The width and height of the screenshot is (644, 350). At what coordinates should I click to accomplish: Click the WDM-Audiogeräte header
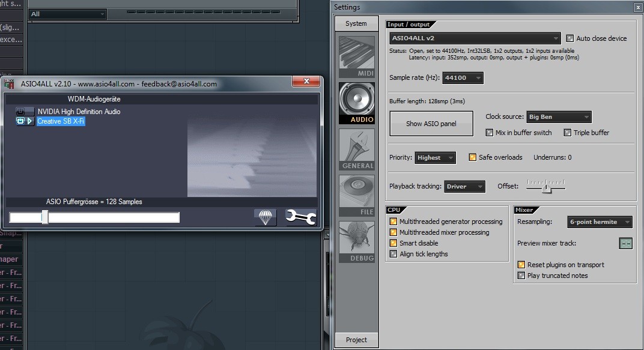point(94,99)
